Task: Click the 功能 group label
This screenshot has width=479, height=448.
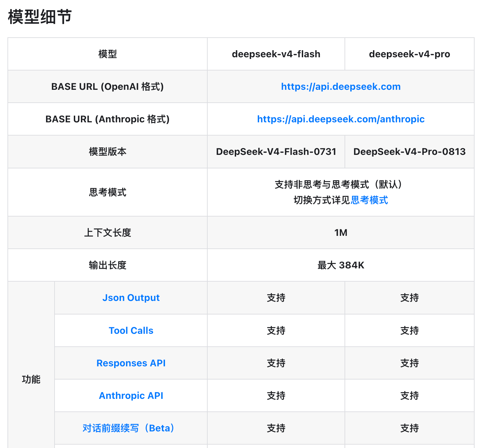Action: tap(31, 380)
